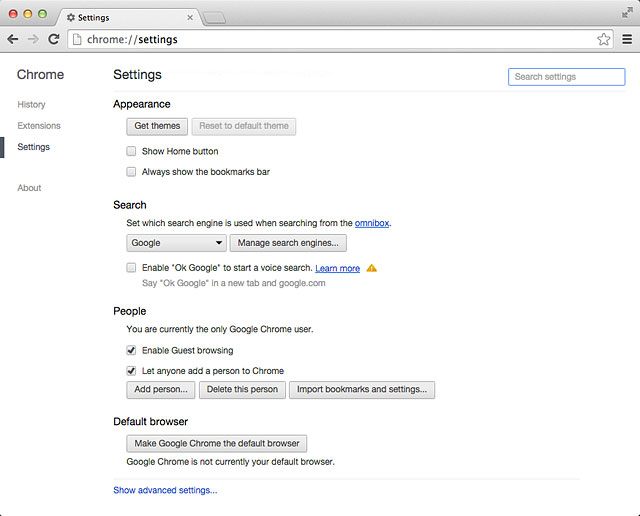Screen dimensions: 640x516
Task: Uncheck Enable Guest browsing
Action: pyautogui.click(x=131, y=350)
